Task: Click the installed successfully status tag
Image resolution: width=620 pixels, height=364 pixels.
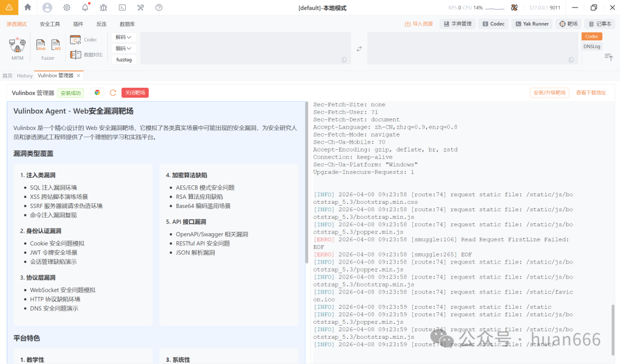Action: coord(71,93)
